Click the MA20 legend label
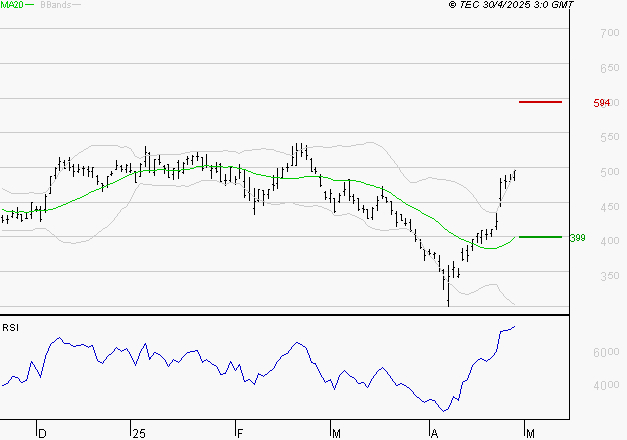 pyautogui.click(x=12, y=6)
